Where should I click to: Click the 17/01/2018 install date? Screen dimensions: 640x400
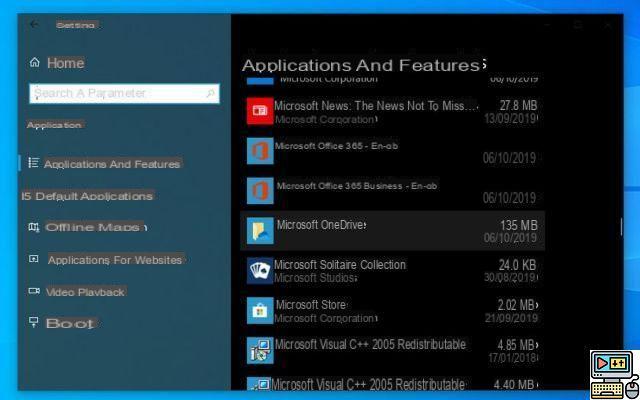513,358
